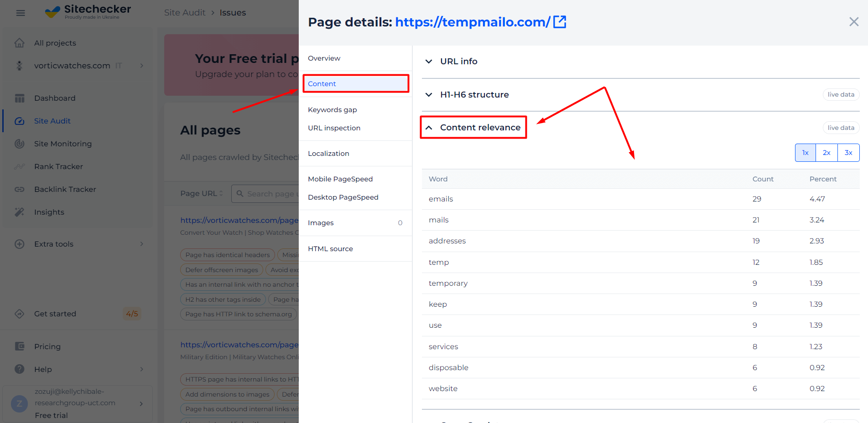Open Insights menu item
The height and width of the screenshot is (423, 868).
pyautogui.click(x=49, y=212)
